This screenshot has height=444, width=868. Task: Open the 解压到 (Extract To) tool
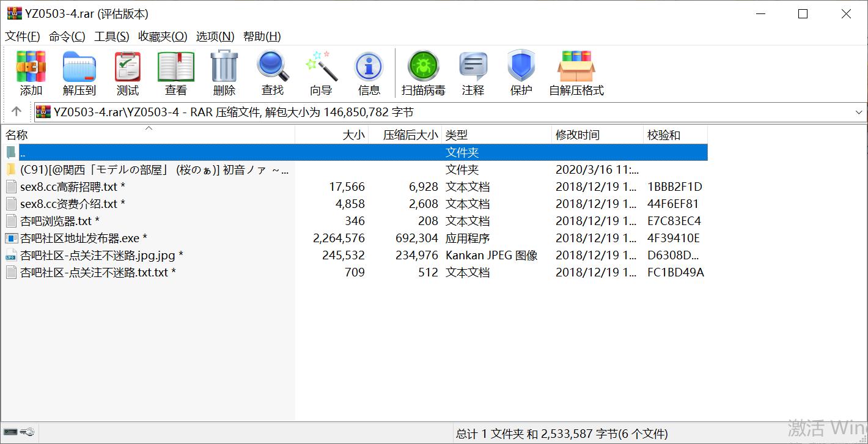tap(79, 73)
